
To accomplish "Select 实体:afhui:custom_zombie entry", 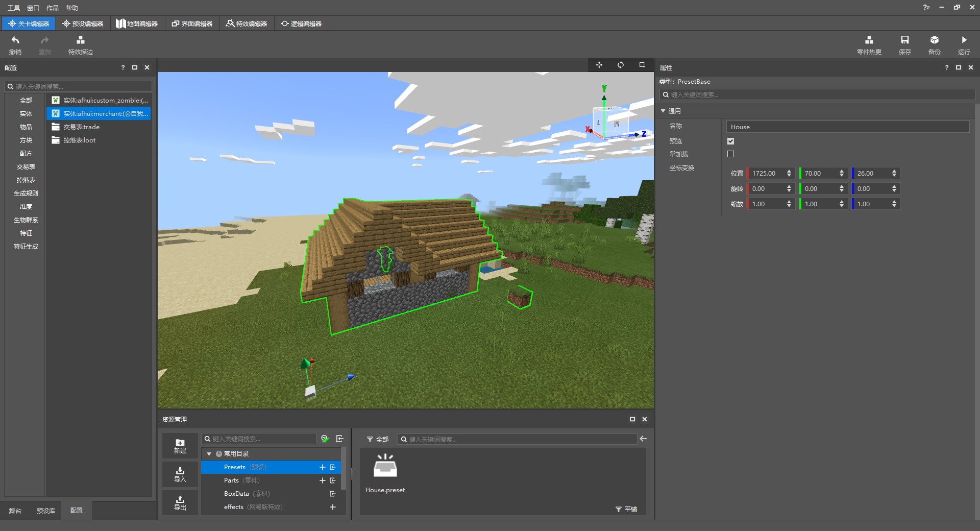I will click(x=100, y=101).
